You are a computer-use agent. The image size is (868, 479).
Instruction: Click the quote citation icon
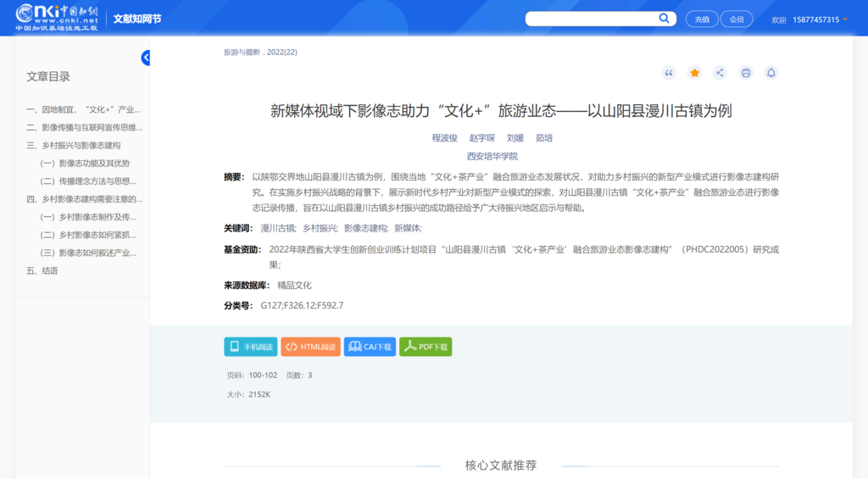[669, 73]
